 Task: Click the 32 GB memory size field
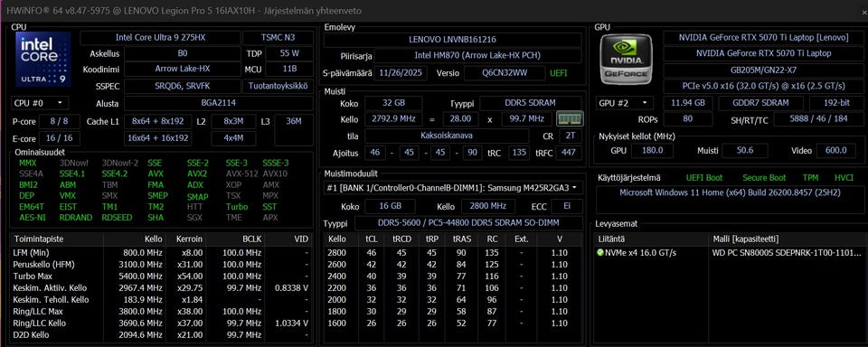pyautogui.click(x=393, y=103)
